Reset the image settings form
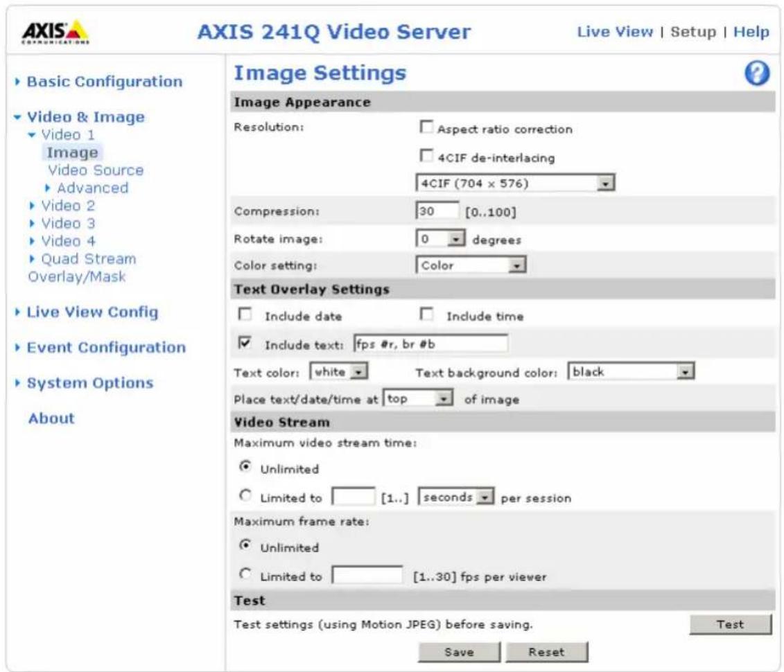Screen dimensions: 784x672 [546, 652]
